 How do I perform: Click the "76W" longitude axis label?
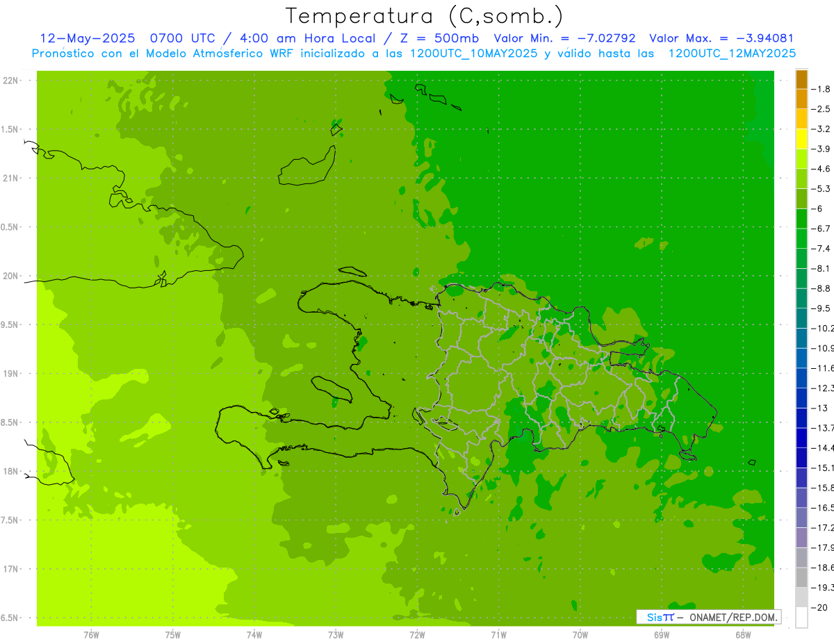pos(91,634)
